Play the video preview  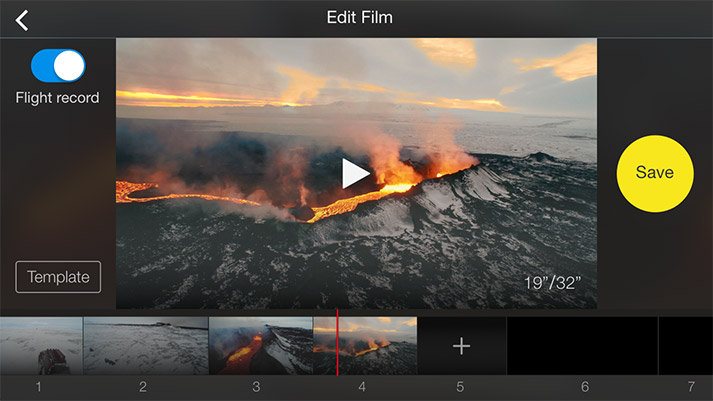point(355,173)
